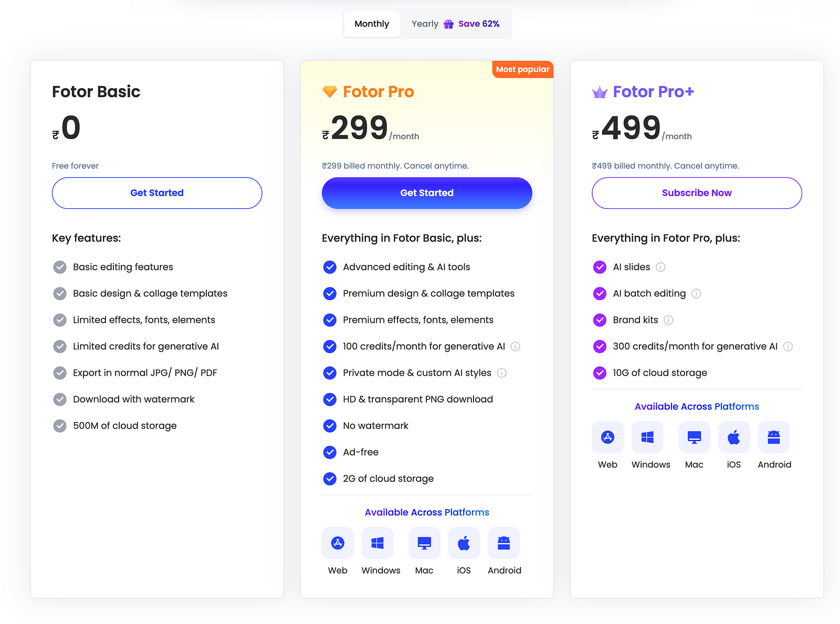This screenshot has width=840, height=624.
Task: Click the Fotor Basic plan title
Action: pyautogui.click(x=96, y=92)
